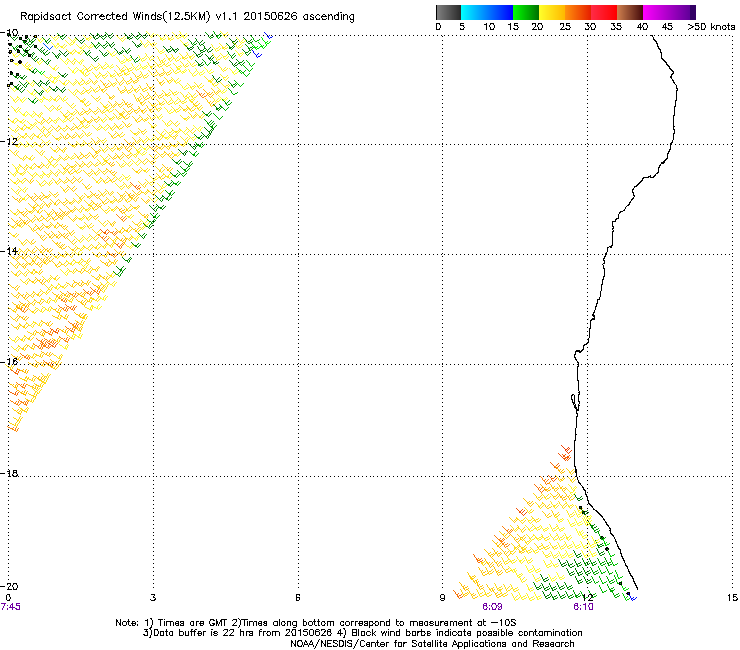740x650 pixels.
Task: Click the '-20' latitude axis label
Action: [x=9, y=586]
